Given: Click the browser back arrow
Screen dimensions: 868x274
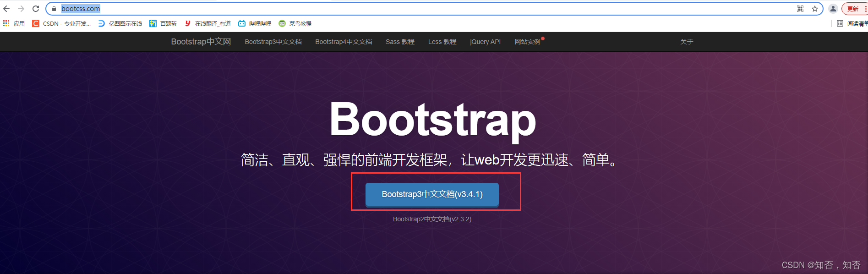Looking at the screenshot, I should click(x=6, y=9).
